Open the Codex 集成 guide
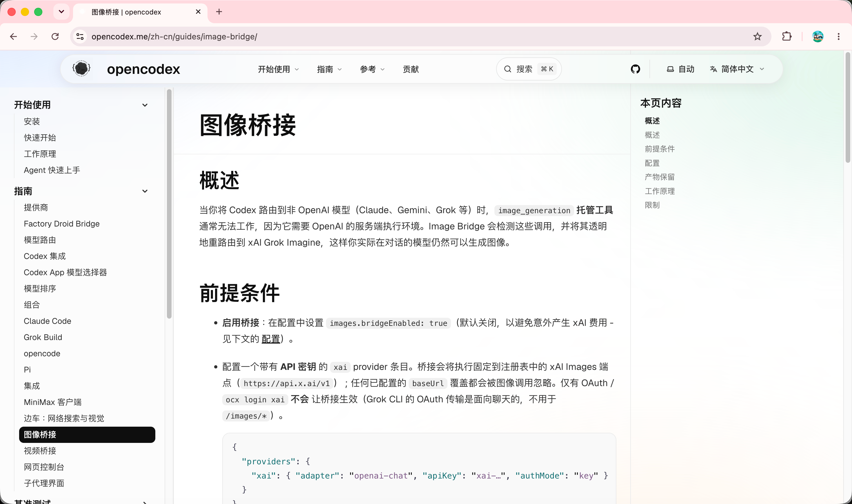Viewport: 852px width, 504px height. (x=45, y=256)
